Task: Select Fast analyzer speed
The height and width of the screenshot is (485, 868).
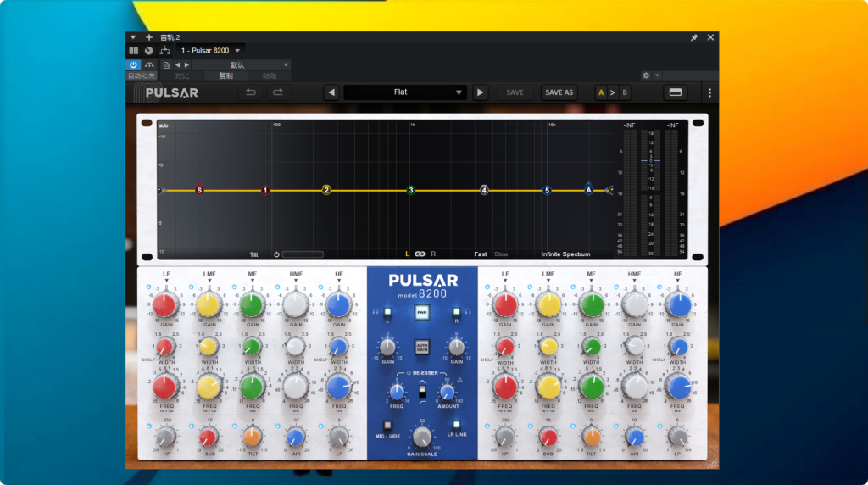Action: click(480, 254)
